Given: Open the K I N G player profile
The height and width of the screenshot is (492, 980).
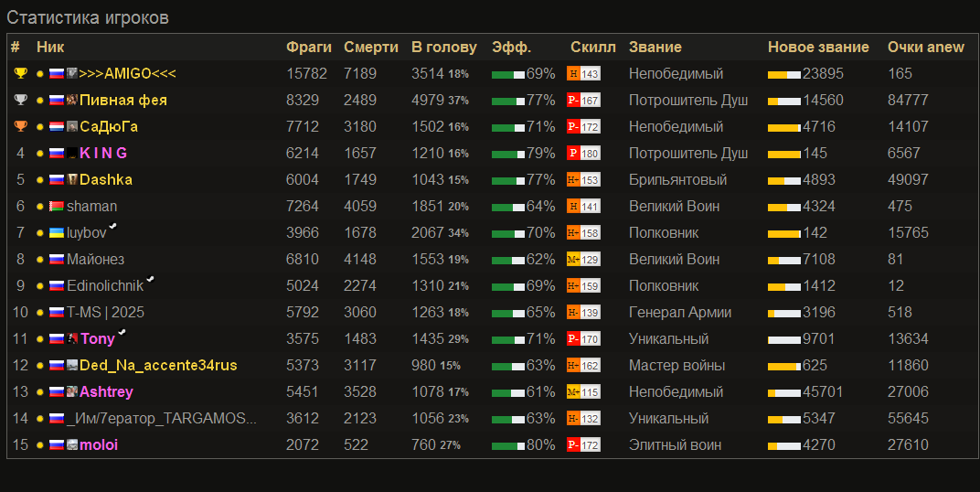Looking at the screenshot, I should click(103, 153).
